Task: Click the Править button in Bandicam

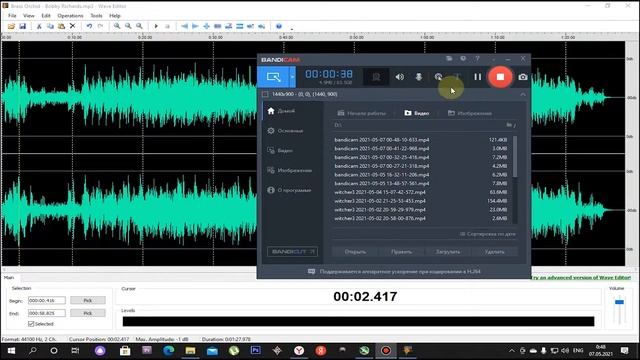Action: tap(402, 252)
